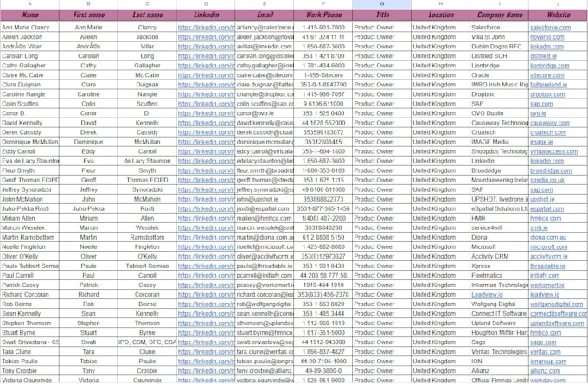Open the sitecore.com website link
The image size is (588, 384).
[546, 75]
